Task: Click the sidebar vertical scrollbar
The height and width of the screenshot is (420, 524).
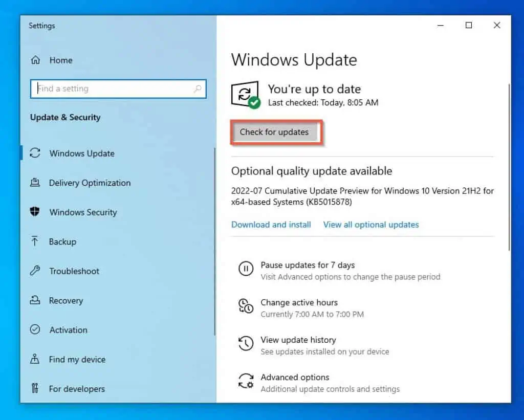Action: [x=214, y=241]
